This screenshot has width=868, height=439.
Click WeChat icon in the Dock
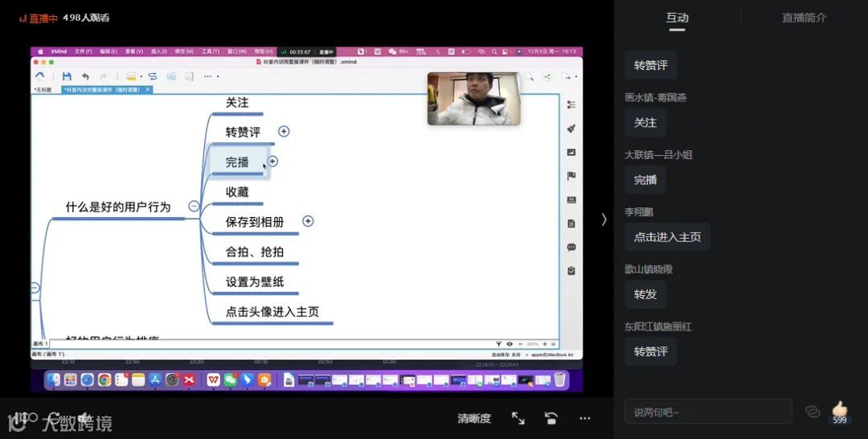(231, 380)
